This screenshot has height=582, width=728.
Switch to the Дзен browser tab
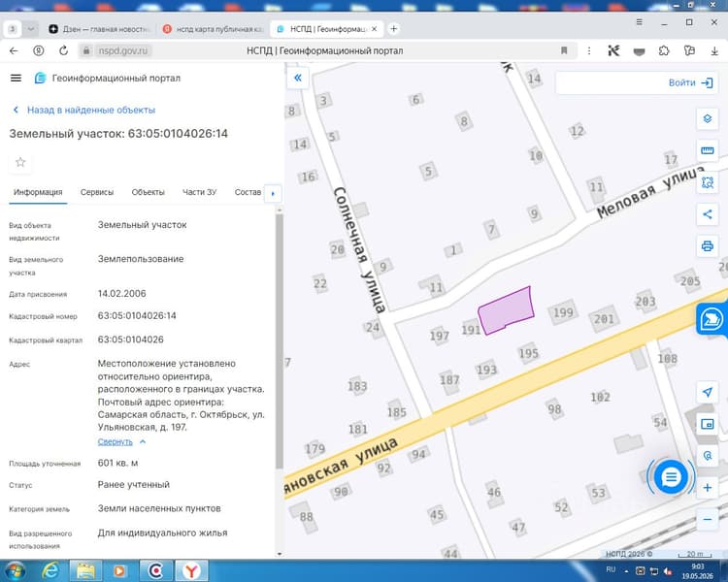pos(99,29)
